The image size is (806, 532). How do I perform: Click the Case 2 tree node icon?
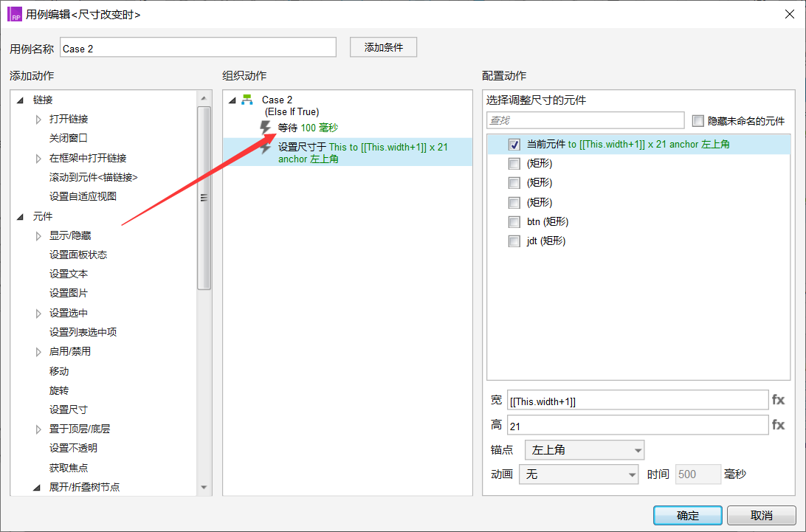(247, 100)
